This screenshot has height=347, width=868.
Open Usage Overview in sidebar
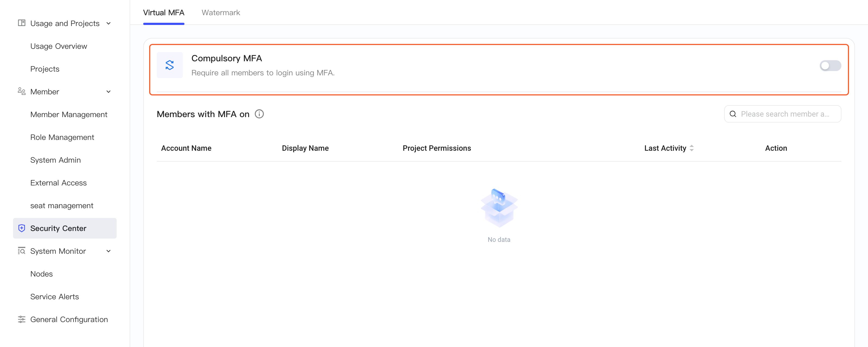[59, 46]
